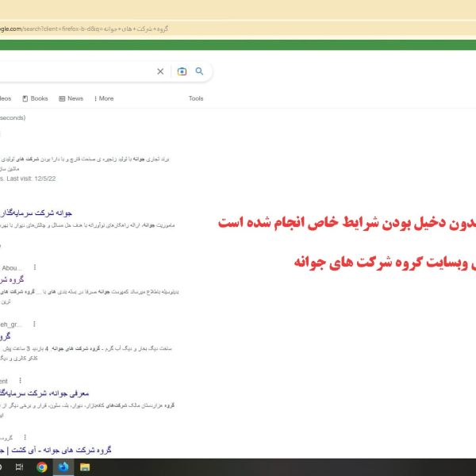Screen dimensions: 476x476
Task: Expand the More search filters dropdown
Action: click(103, 98)
